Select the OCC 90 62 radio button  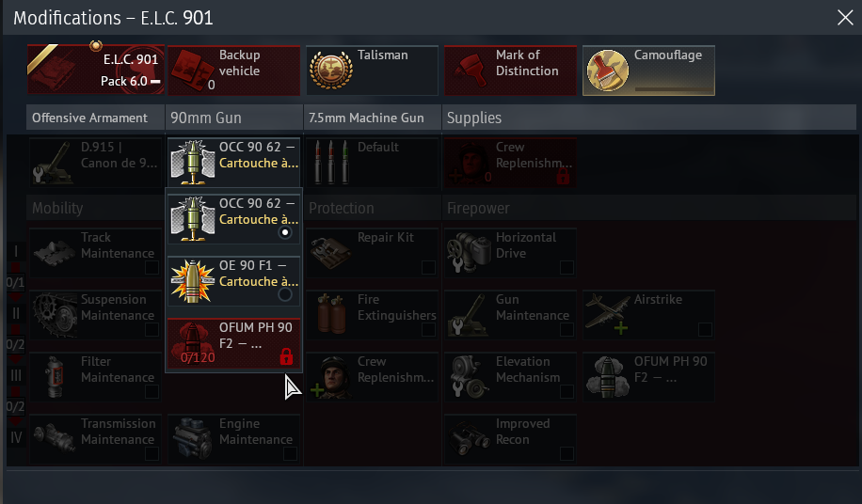[285, 232]
